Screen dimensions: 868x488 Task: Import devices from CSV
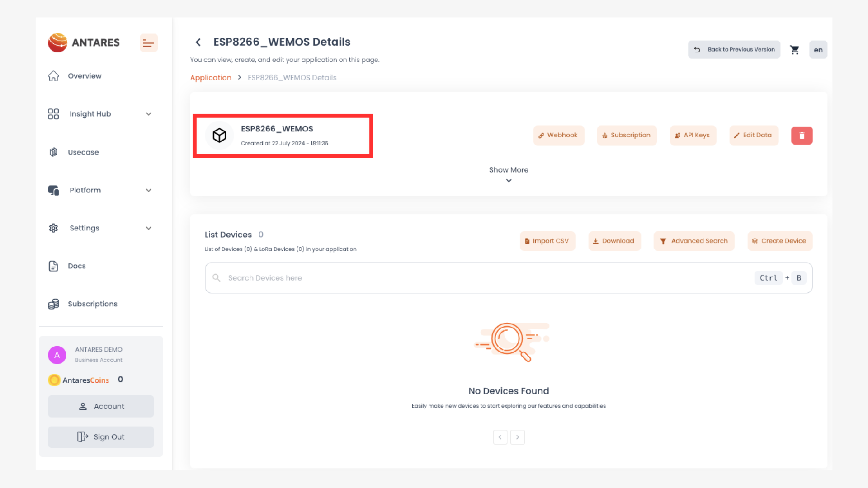[547, 241]
